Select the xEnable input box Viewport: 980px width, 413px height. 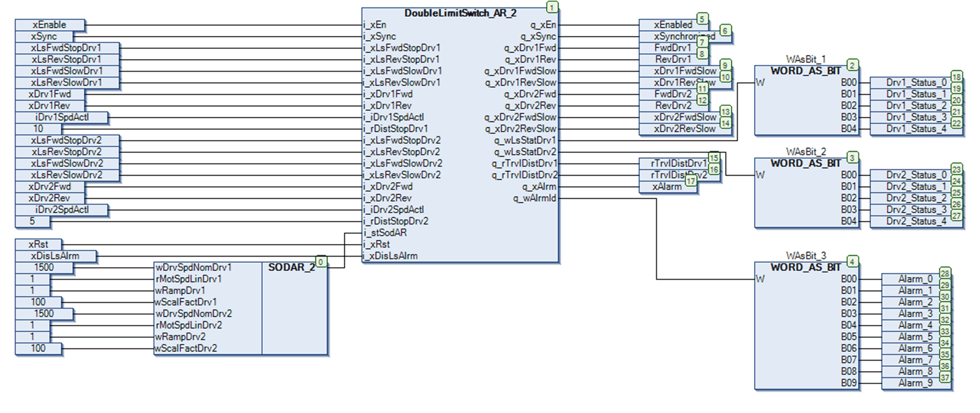pyautogui.click(x=50, y=25)
